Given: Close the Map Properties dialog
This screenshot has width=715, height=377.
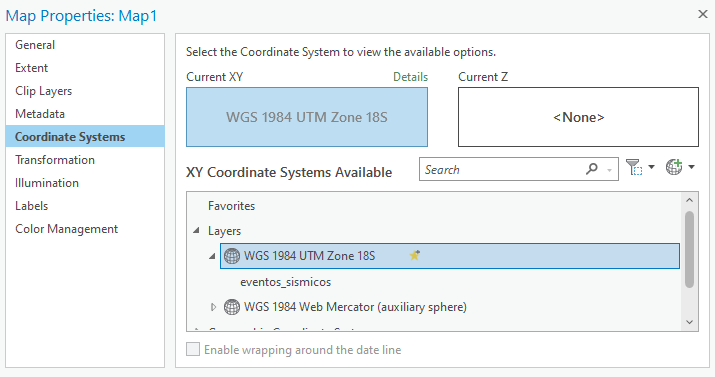Looking at the screenshot, I should 702,14.
